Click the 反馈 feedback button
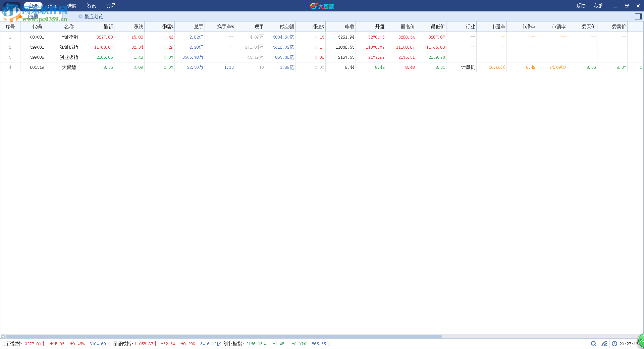The width and height of the screenshot is (644, 349). point(581,6)
